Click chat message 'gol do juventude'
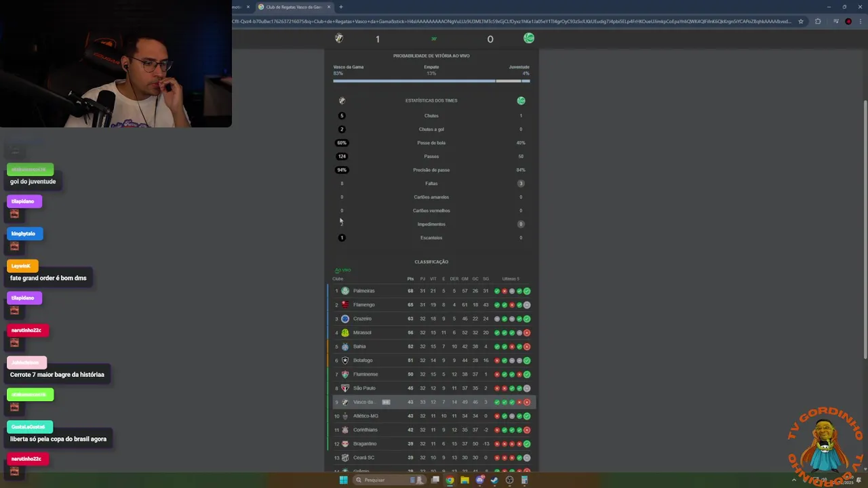The height and width of the screenshot is (488, 868). click(33, 182)
